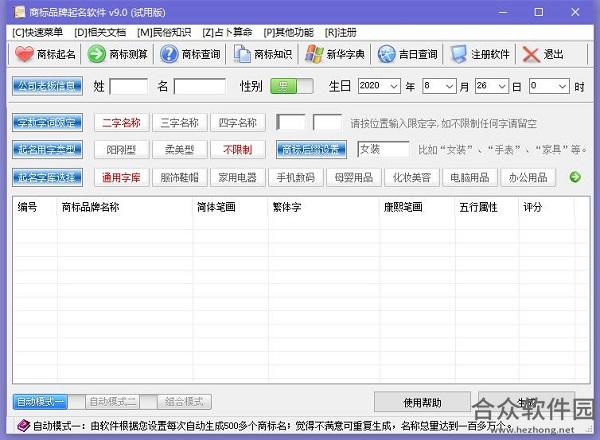Select the 化妆美容 library
The width and height of the screenshot is (600, 440).
(x=412, y=178)
